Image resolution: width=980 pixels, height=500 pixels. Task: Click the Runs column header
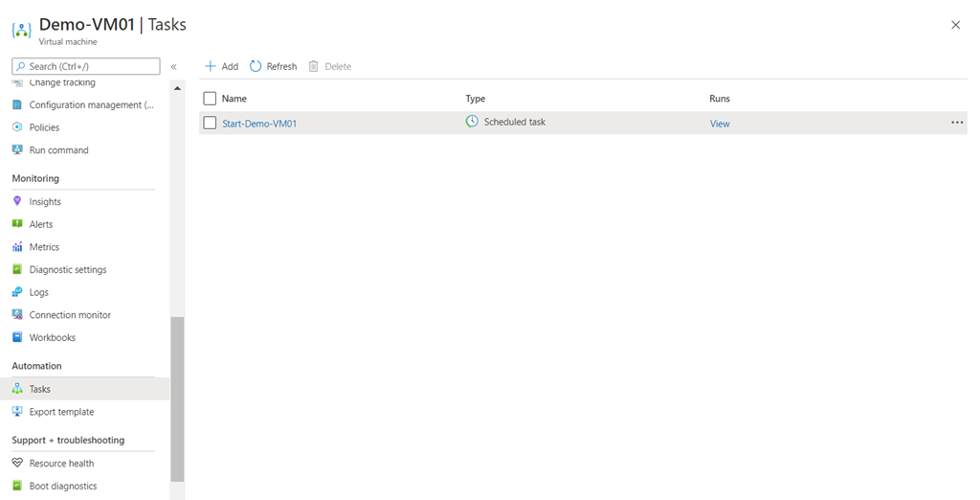click(x=720, y=99)
